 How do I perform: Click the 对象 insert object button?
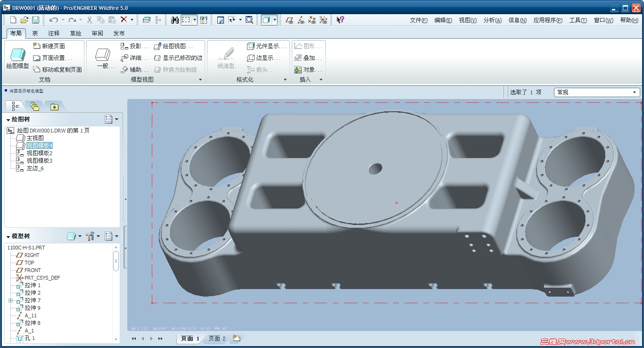(x=308, y=70)
